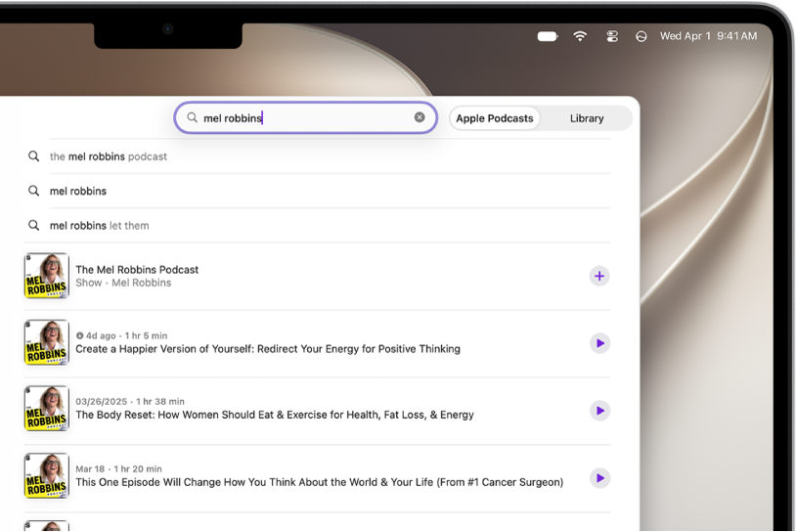This screenshot has height=532, width=796.
Task: Click artwork for the Mar 18 episode
Action: pyautogui.click(x=47, y=475)
